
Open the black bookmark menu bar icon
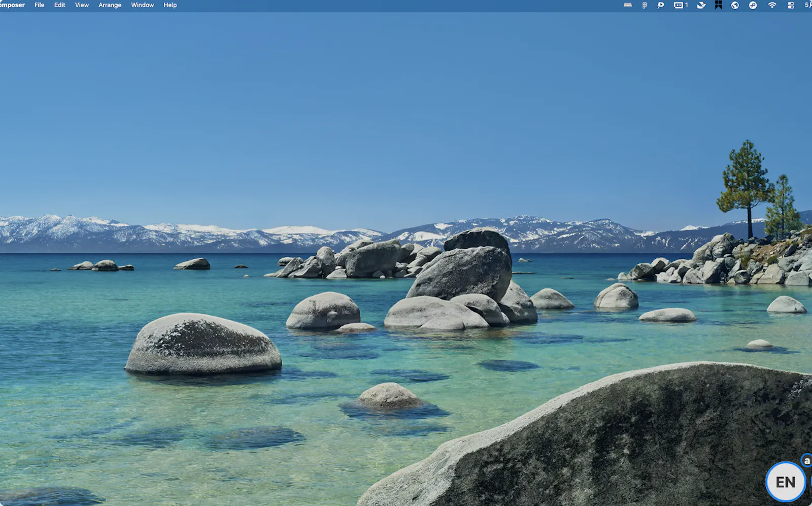(718, 5)
